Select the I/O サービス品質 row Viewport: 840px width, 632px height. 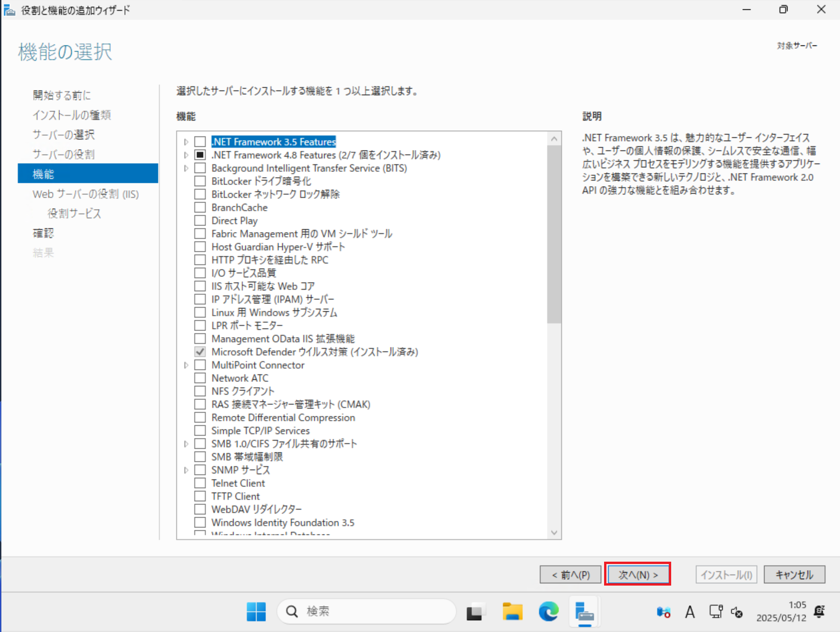click(x=243, y=273)
